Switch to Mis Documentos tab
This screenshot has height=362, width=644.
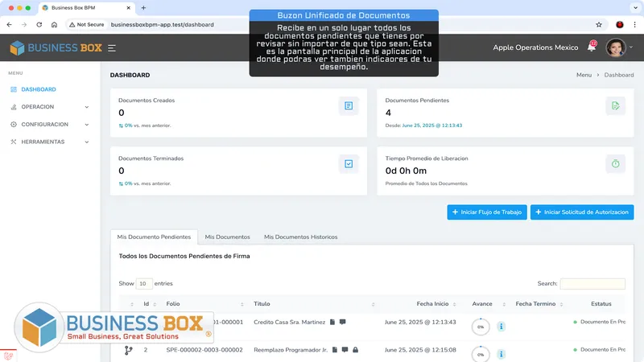click(x=228, y=237)
